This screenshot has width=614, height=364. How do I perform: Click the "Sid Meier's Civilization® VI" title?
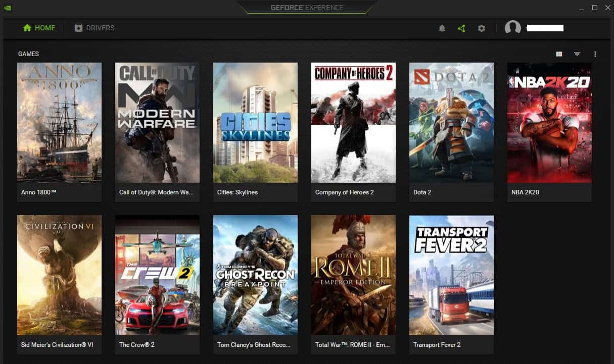pos(57,345)
